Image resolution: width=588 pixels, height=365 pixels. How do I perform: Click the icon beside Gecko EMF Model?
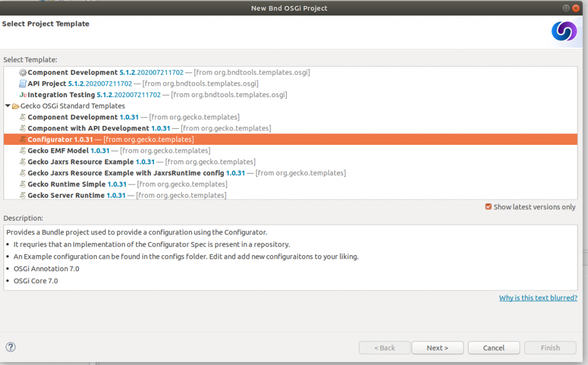[23, 151]
